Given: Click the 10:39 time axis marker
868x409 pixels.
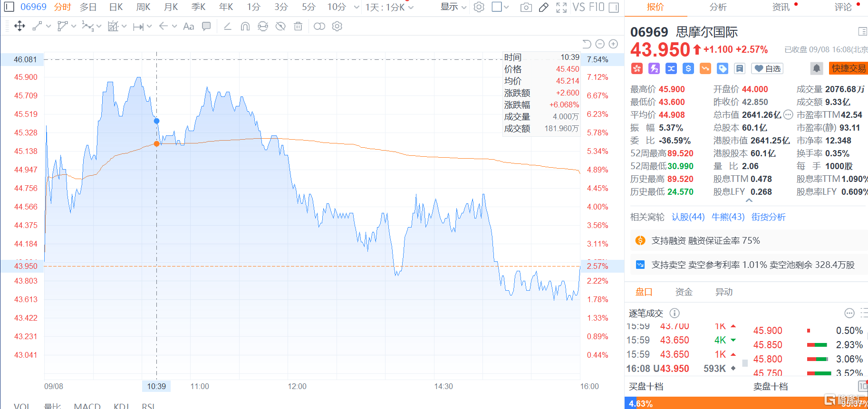Looking at the screenshot, I should [x=156, y=386].
